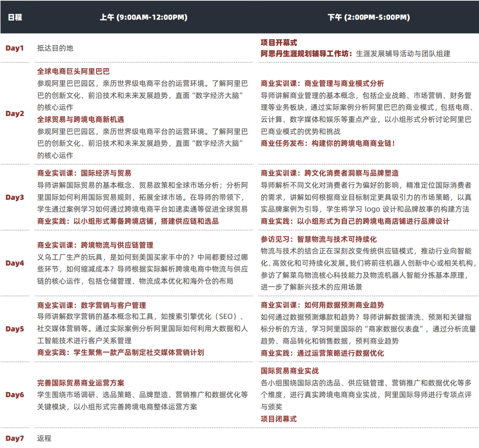Click 商业实践：通过运营策略进行数据优化

pyautogui.click(x=322, y=353)
